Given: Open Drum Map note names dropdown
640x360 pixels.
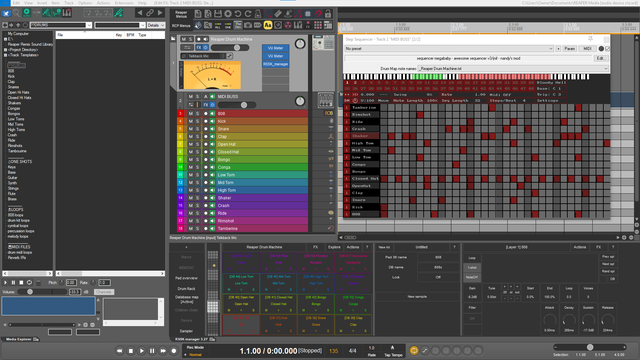Looking at the screenshot, I should pyautogui.click(x=513, y=69).
